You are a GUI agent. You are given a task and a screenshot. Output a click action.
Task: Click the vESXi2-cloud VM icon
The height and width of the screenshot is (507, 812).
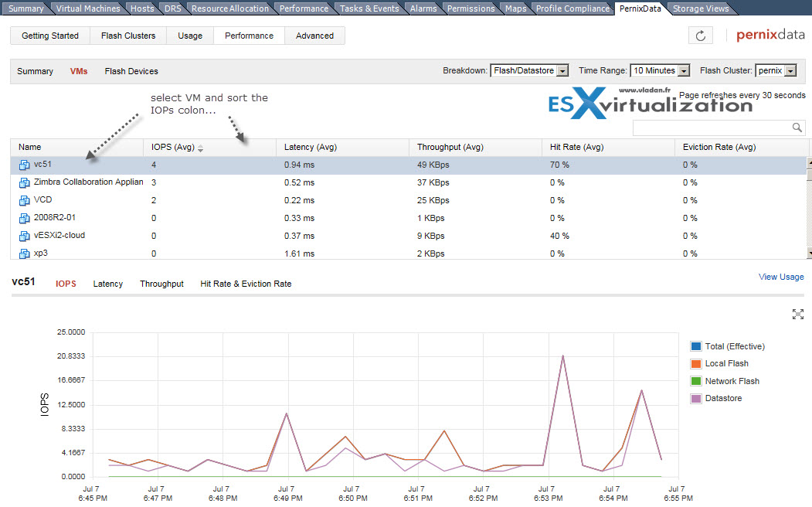(25, 236)
